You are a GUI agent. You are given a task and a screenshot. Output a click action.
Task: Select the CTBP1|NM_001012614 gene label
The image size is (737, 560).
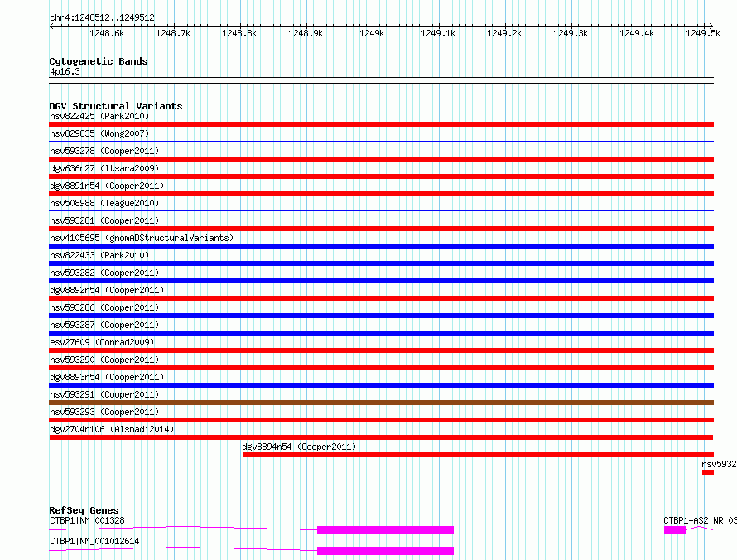94,541
